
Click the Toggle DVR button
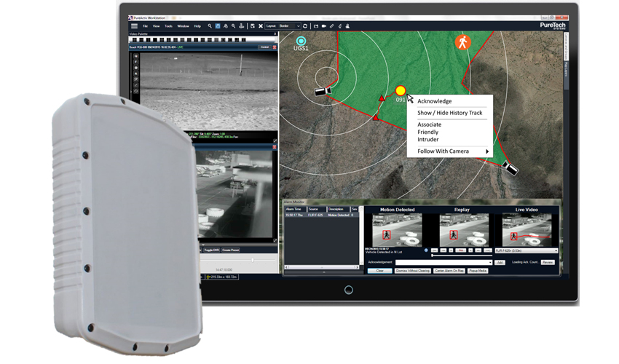coord(212,250)
